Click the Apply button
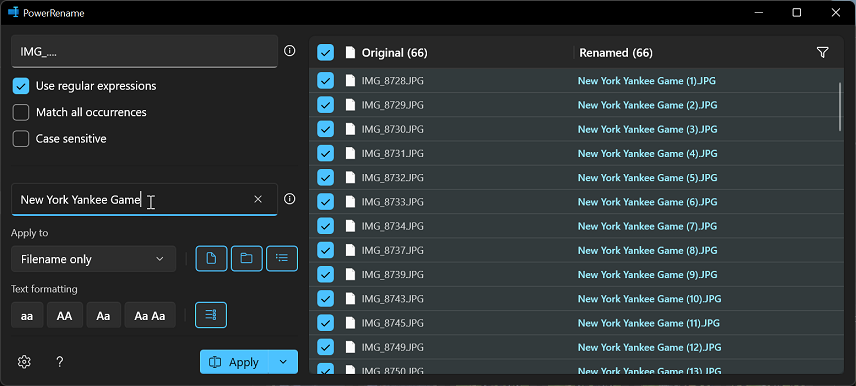 (x=234, y=362)
